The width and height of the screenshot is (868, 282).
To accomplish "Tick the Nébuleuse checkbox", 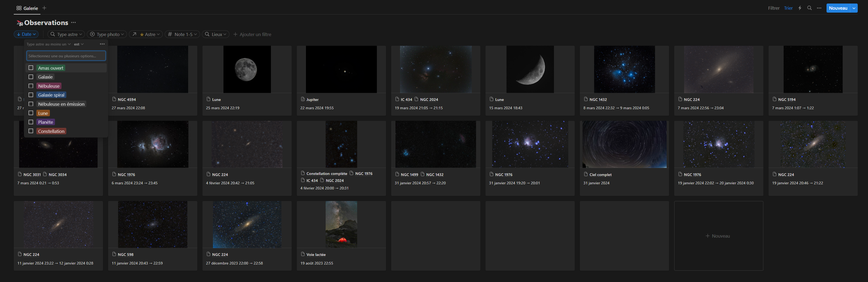I will tap(31, 86).
